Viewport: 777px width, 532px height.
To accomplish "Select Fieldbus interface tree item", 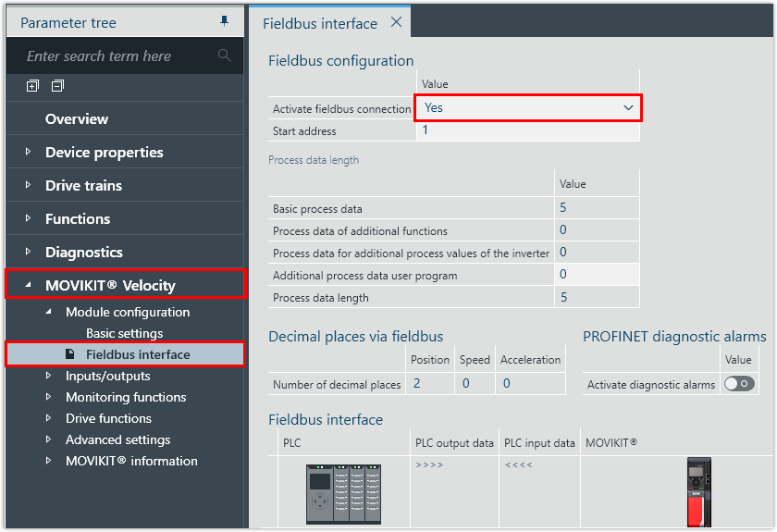I will [138, 354].
